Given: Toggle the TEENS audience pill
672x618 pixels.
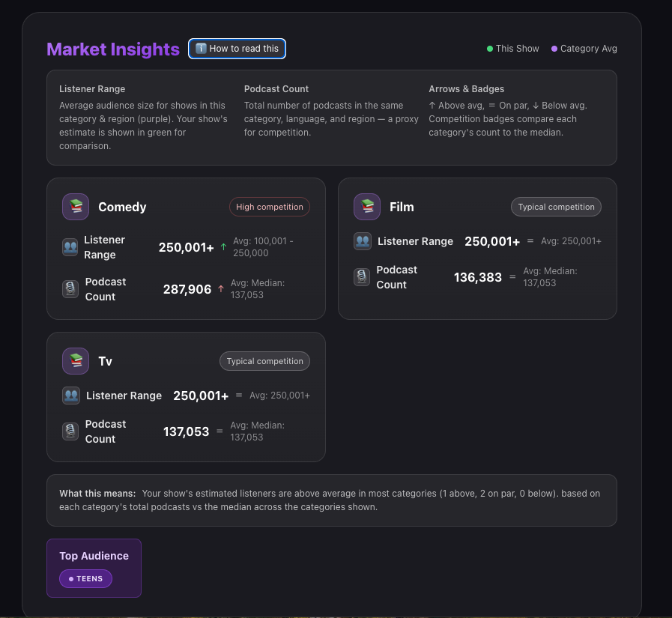Looking at the screenshot, I should click(85, 578).
